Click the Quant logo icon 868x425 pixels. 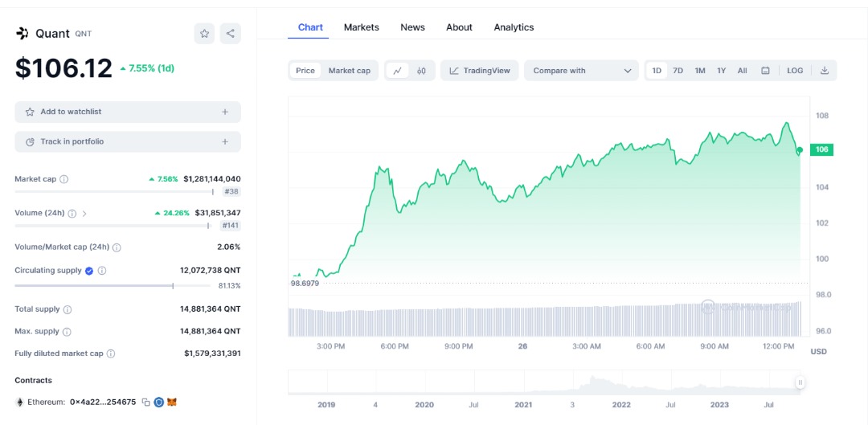[x=23, y=34]
